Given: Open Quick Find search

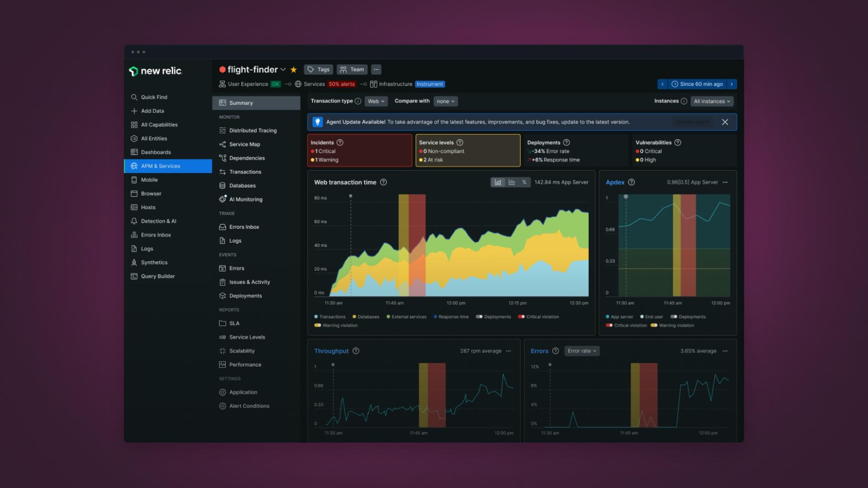Looking at the screenshot, I should pyautogui.click(x=154, y=97).
